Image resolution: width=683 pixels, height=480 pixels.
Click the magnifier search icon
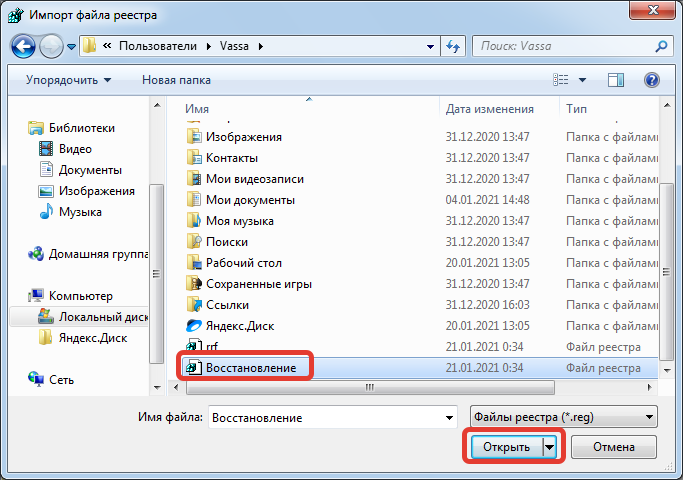tap(661, 46)
